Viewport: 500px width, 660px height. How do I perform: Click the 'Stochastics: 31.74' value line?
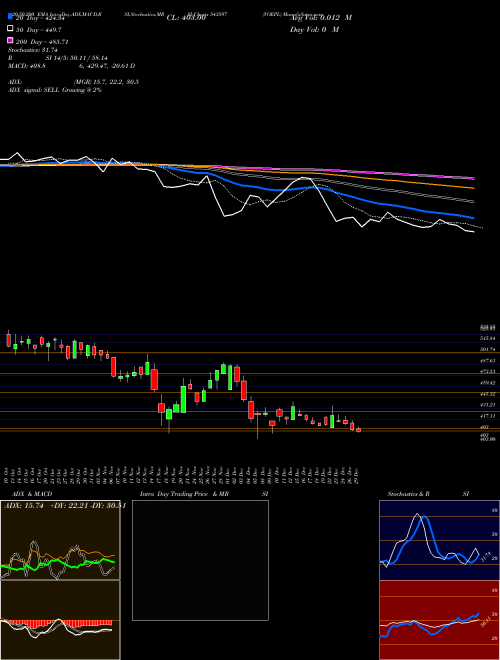[x=32, y=50]
